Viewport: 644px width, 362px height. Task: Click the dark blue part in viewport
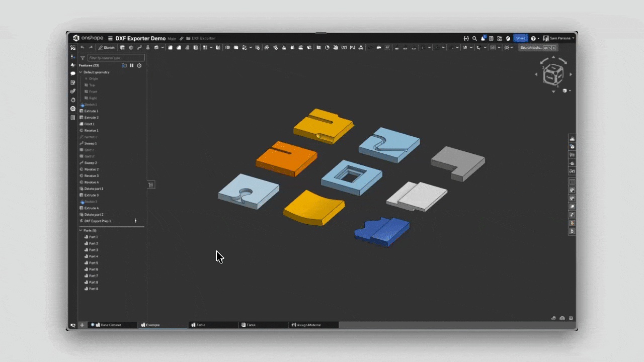coord(382,232)
